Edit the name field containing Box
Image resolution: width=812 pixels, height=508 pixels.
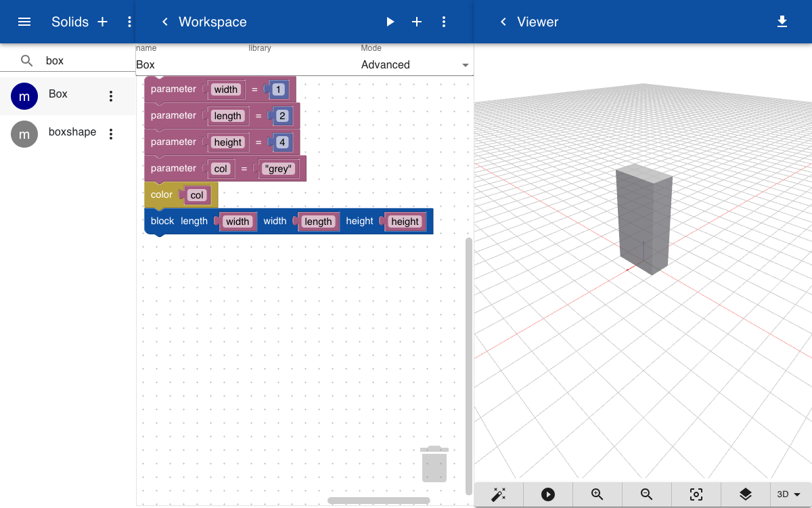[192, 65]
